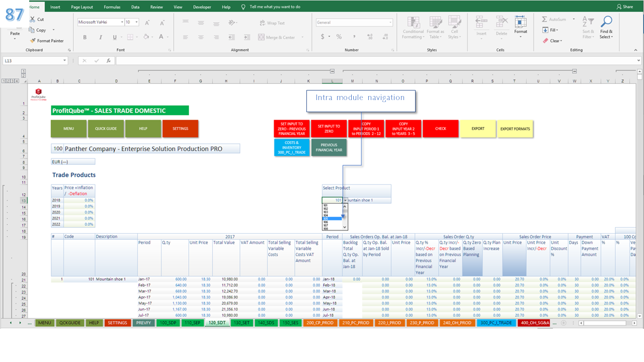Click the Font Color A icon
644x362 pixels.
tap(161, 37)
